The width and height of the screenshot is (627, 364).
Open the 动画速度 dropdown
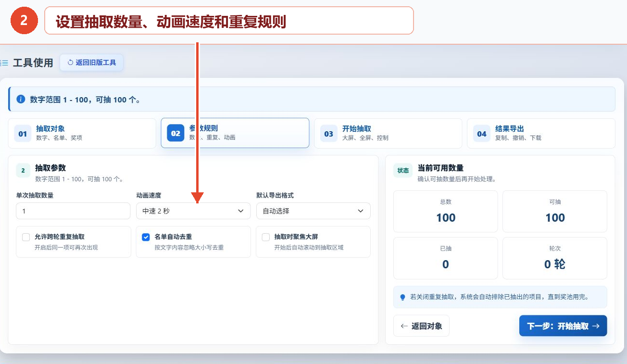pyautogui.click(x=193, y=211)
